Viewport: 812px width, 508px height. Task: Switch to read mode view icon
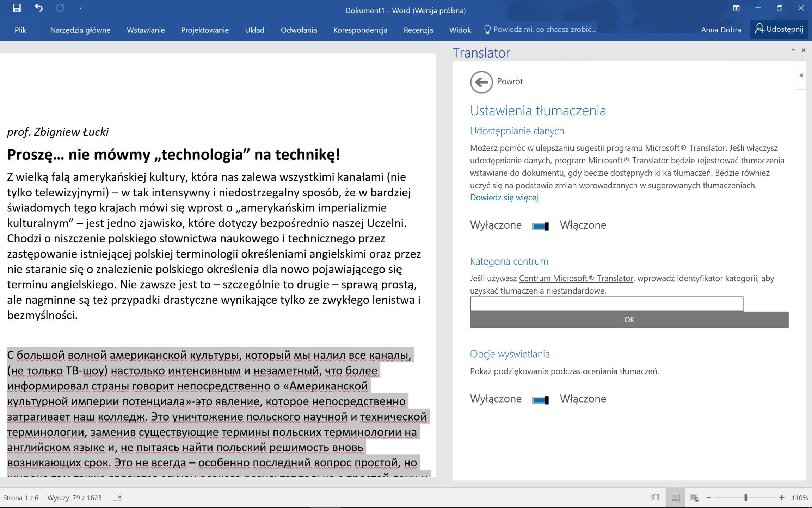[x=656, y=497]
